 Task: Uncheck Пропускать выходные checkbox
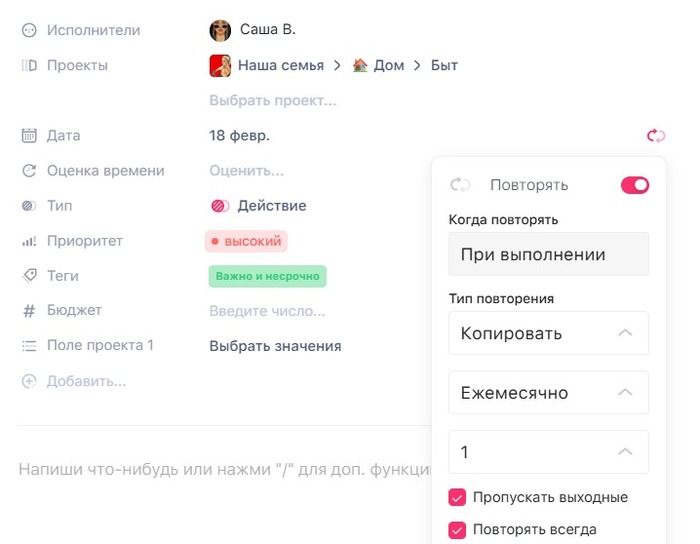pos(458,497)
